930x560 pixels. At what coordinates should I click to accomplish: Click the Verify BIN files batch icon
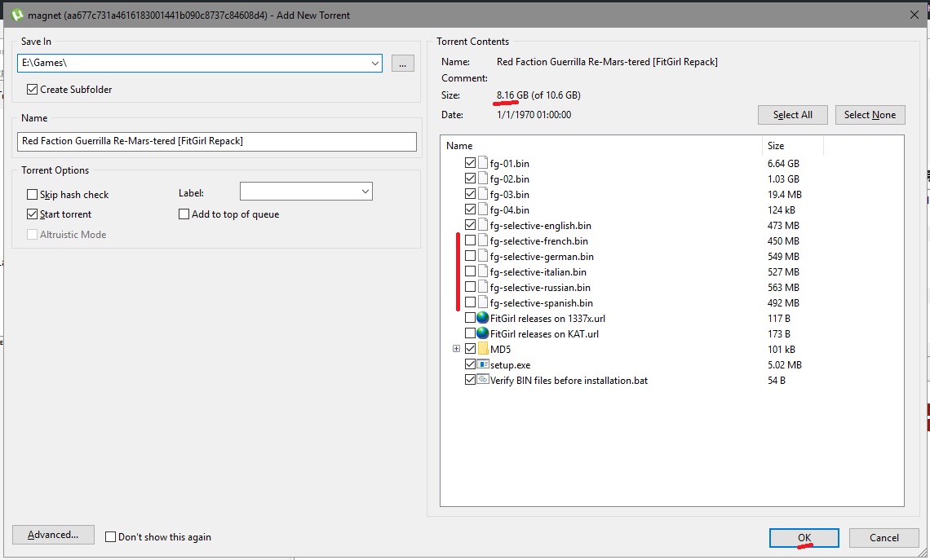pyautogui.click(x=483, y=381)
